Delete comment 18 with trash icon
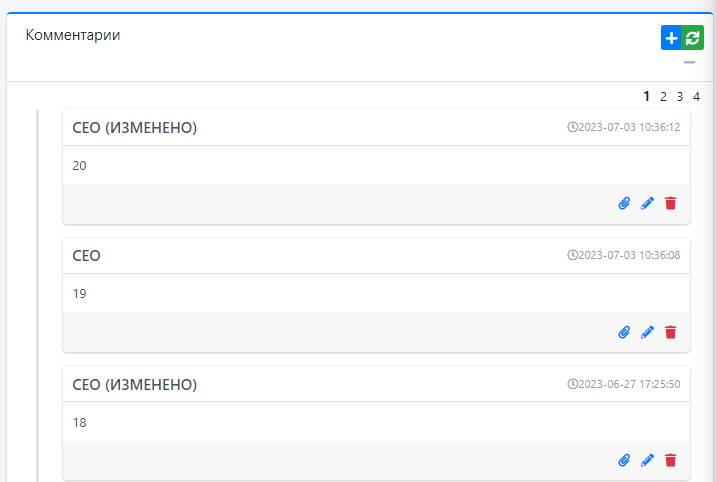 (671, 460)
